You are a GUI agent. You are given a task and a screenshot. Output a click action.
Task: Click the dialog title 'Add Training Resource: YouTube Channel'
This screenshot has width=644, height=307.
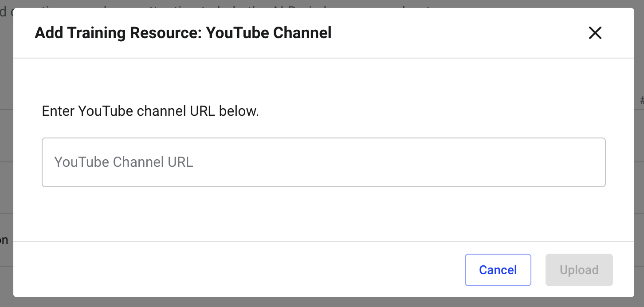pyautogui.click(x=183, y=33)
